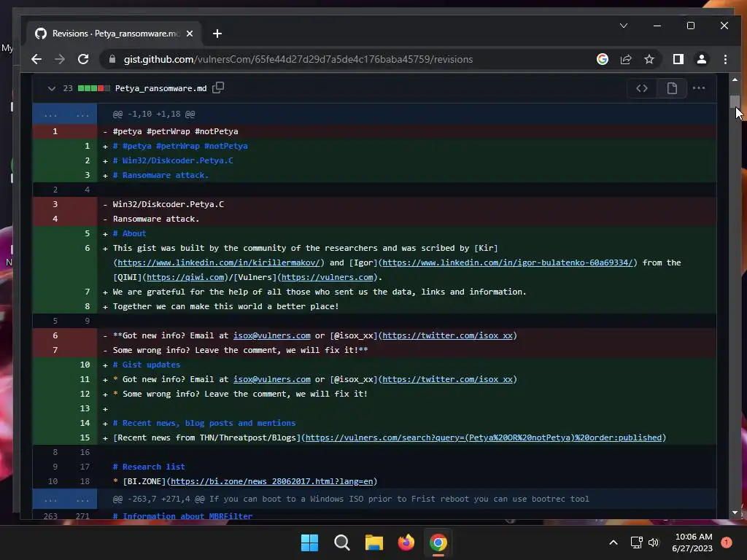Viewport: 747px width, 560px height.
Task: Go forward with the forward arrow
Action: [x=60, y=59]
